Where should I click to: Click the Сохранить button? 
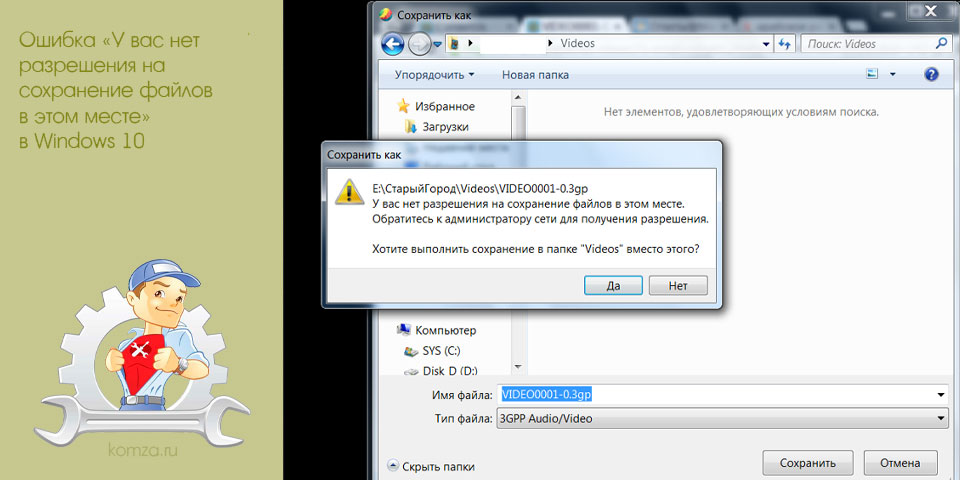point(808,462)
